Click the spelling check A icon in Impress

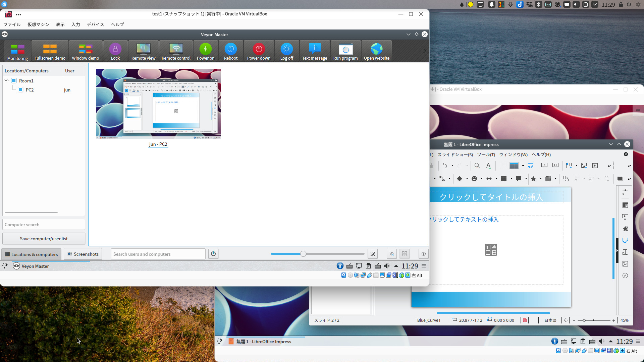(x=489, y=166)
